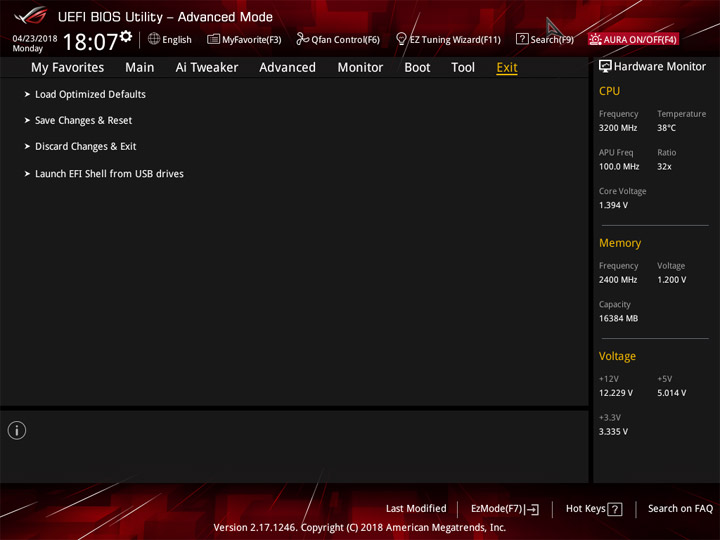Open the Boot tab
The image size is (720, 540).
(417, 68)
